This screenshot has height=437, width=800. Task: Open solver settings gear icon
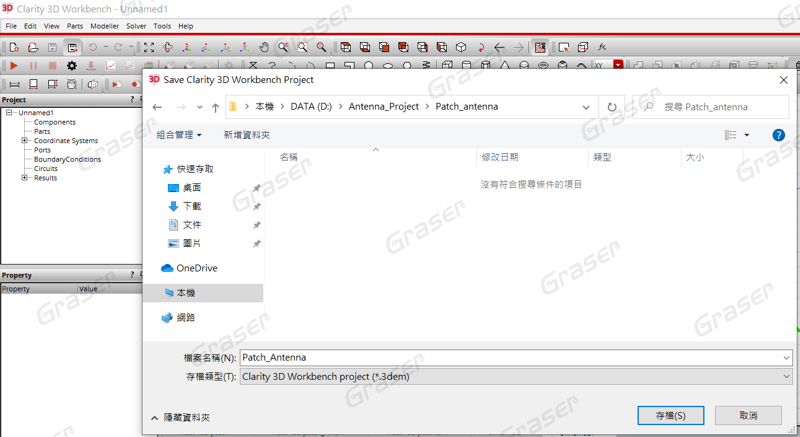[72, 66]
